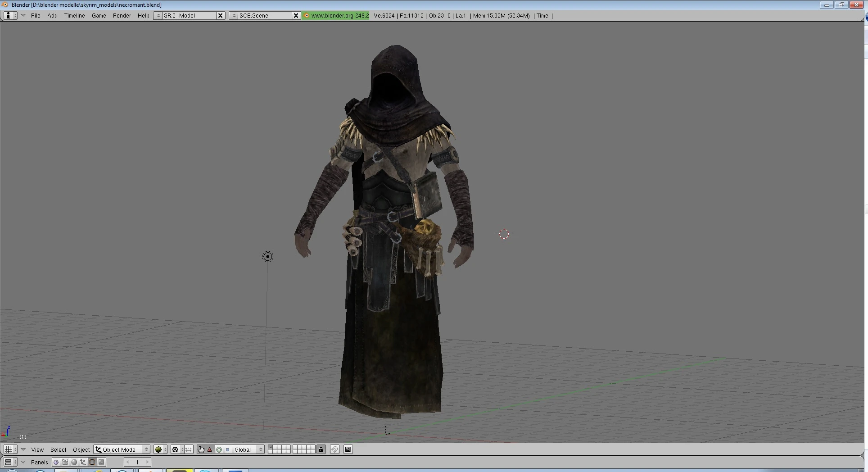The image size is (868, 472).
Task: Open the Buttons window type selector
Action: coord(10,462)
